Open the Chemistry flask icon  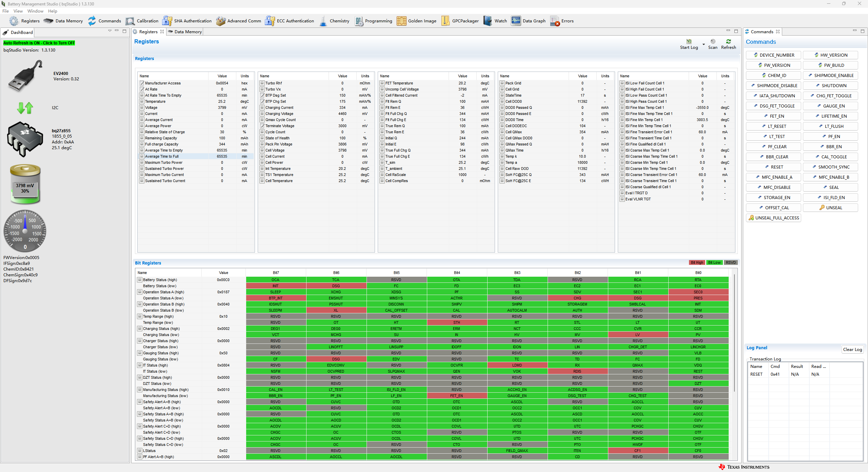point(323,21)
